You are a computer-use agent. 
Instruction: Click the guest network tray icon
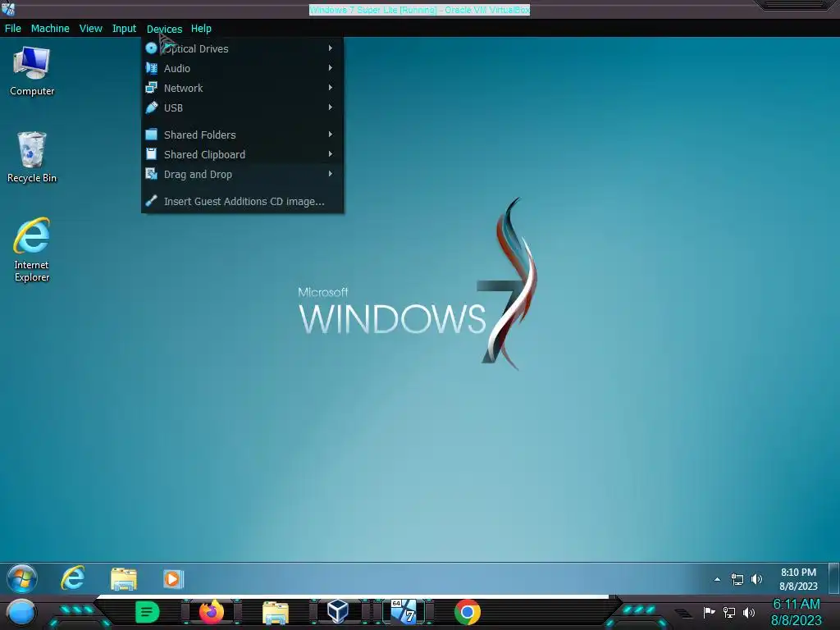[737, 579]
